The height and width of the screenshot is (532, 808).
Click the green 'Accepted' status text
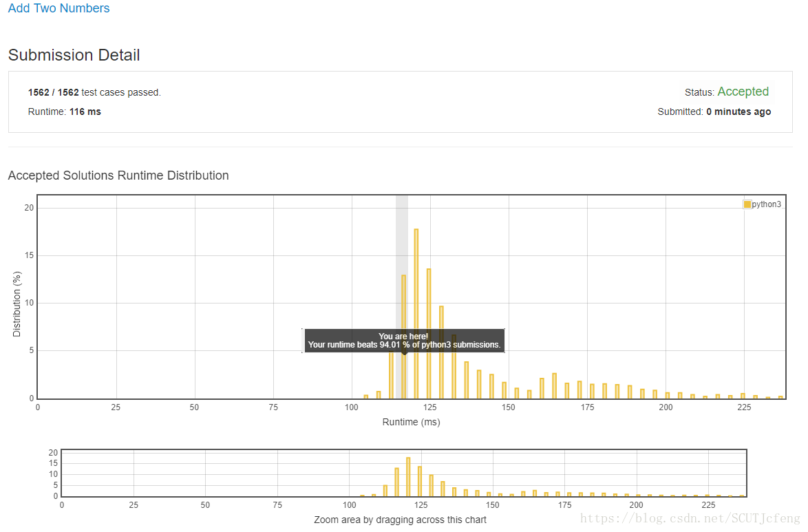[743, 92]
